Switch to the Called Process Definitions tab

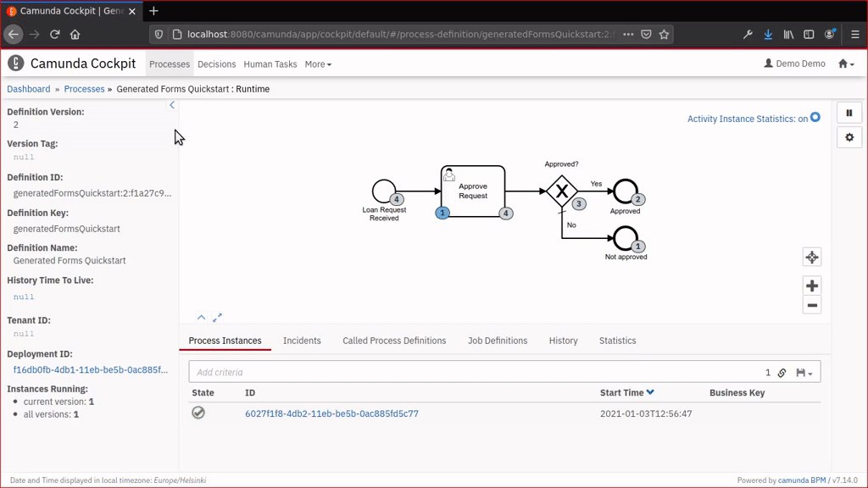click(x=394, y=341)
